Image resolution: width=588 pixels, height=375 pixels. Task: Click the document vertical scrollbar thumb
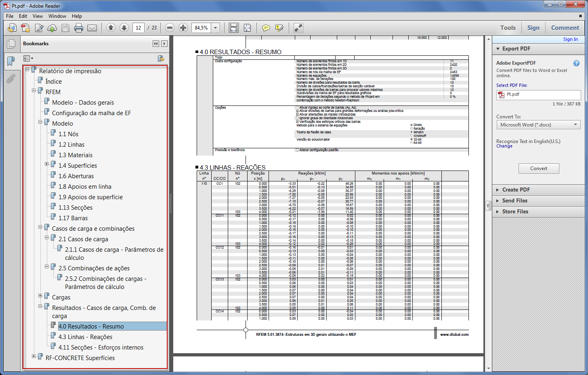click(488, 205)
